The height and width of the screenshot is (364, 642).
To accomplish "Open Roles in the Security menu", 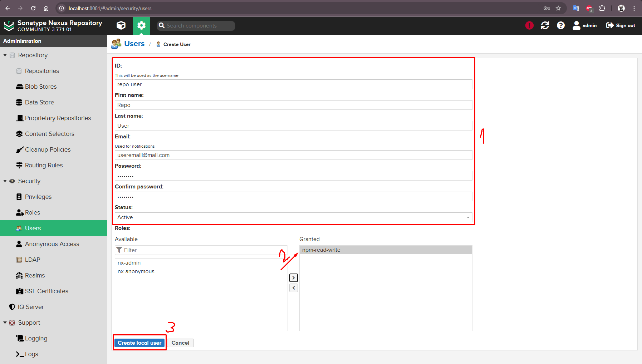I will 33,212.
